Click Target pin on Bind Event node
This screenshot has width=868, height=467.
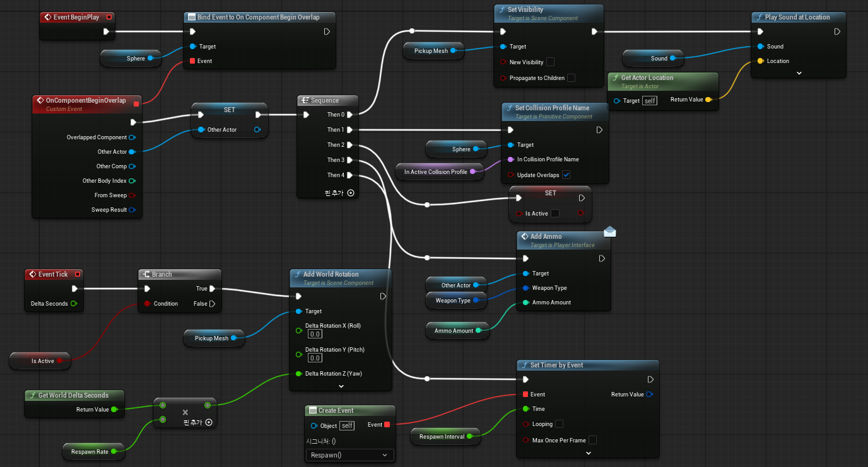[192, 47]
